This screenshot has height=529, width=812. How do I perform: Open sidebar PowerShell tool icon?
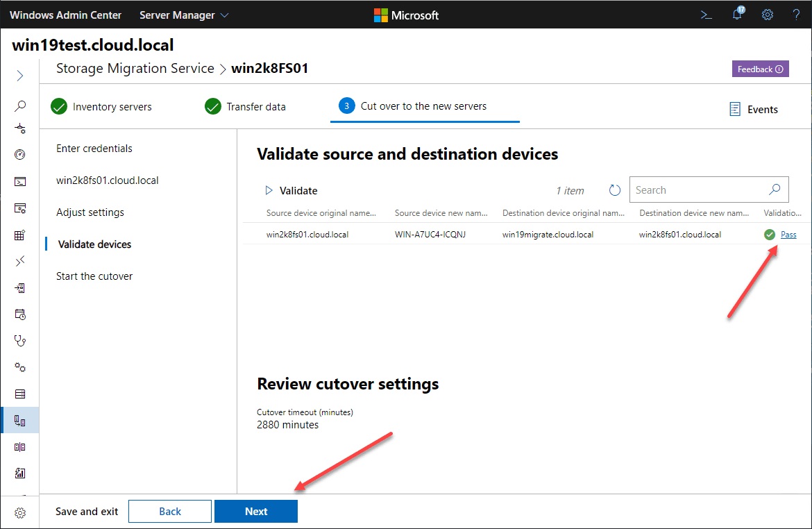tap(20, 182)
